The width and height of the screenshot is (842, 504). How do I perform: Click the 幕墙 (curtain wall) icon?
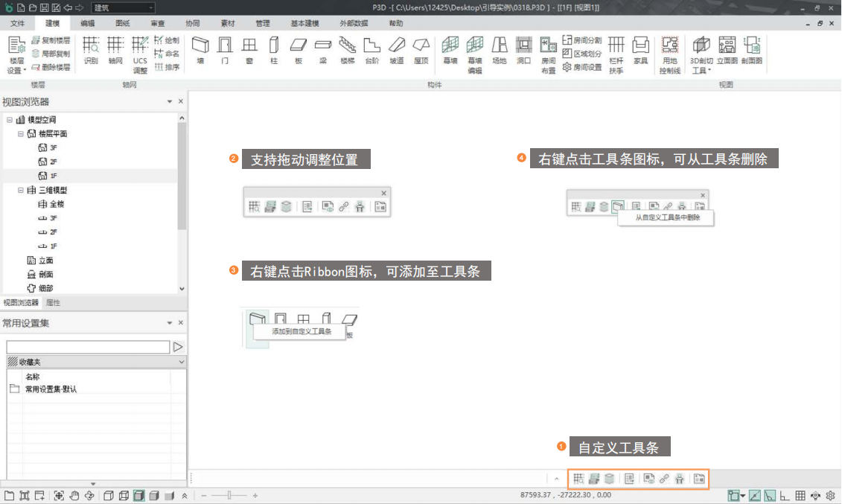(450, 48)
